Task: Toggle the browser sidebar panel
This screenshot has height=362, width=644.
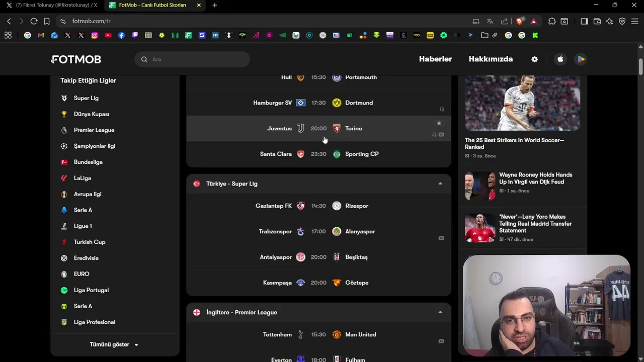Action: [584, 21]
